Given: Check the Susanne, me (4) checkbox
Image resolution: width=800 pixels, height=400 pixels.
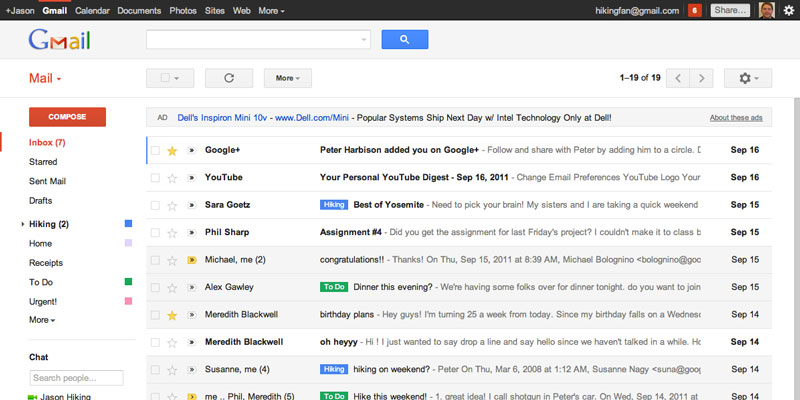Looking at the screenshot, I should click(x=156, y=369).
